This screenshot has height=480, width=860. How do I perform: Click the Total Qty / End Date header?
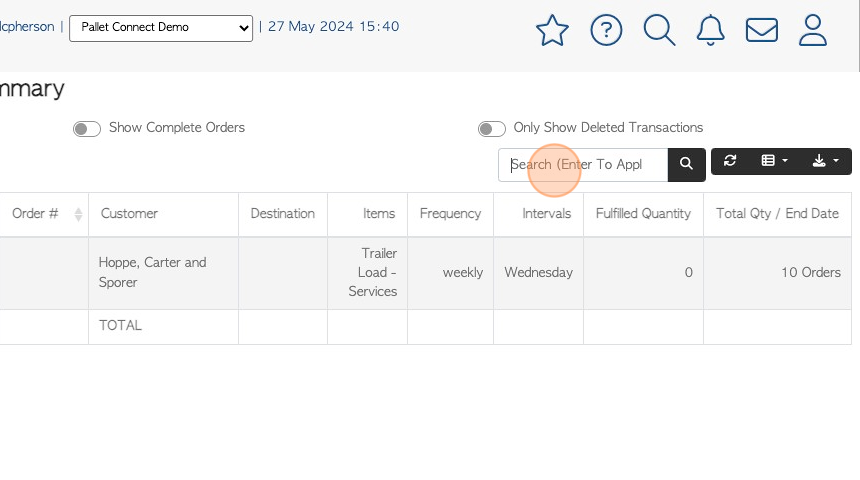coord(777,214)
